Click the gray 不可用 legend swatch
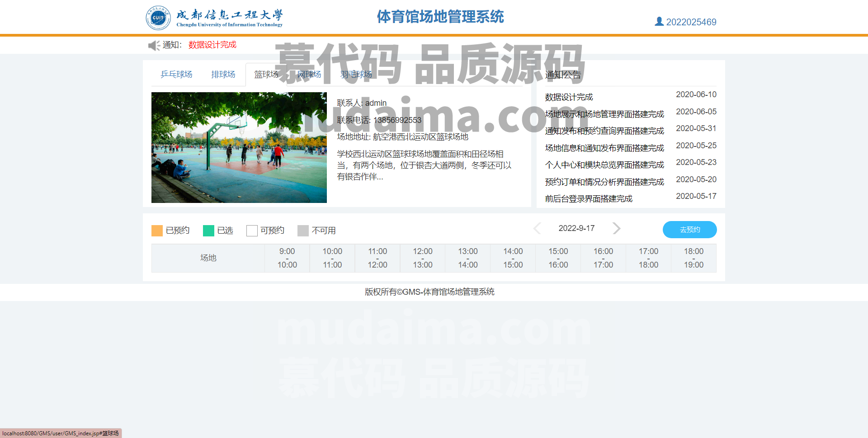 click(x=303, y=231)
